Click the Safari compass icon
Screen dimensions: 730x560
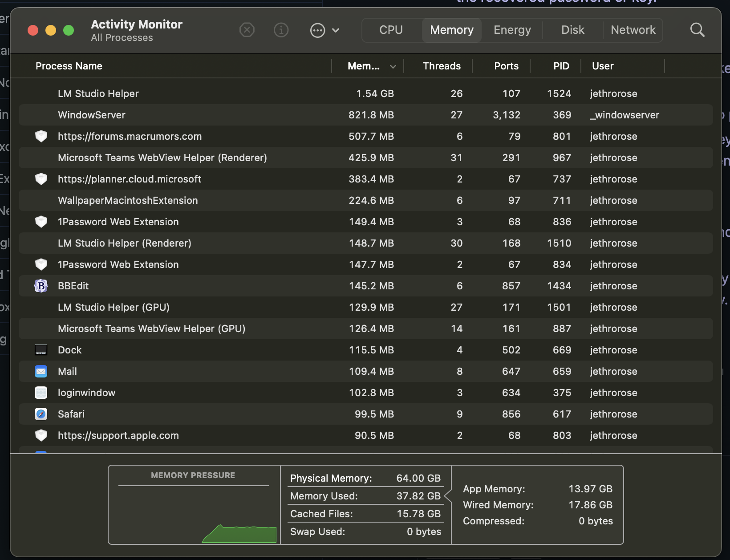(41, 414)
